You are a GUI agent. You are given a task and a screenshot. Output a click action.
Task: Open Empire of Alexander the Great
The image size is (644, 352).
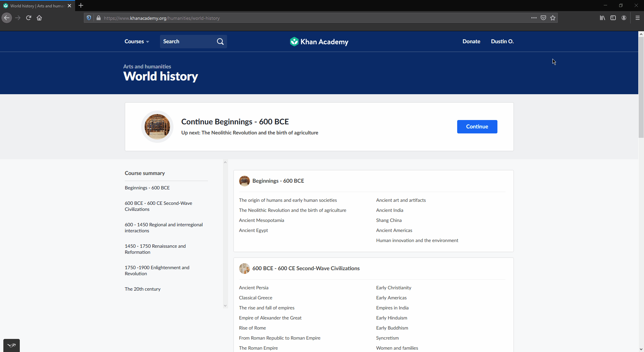tap(270, 318)
